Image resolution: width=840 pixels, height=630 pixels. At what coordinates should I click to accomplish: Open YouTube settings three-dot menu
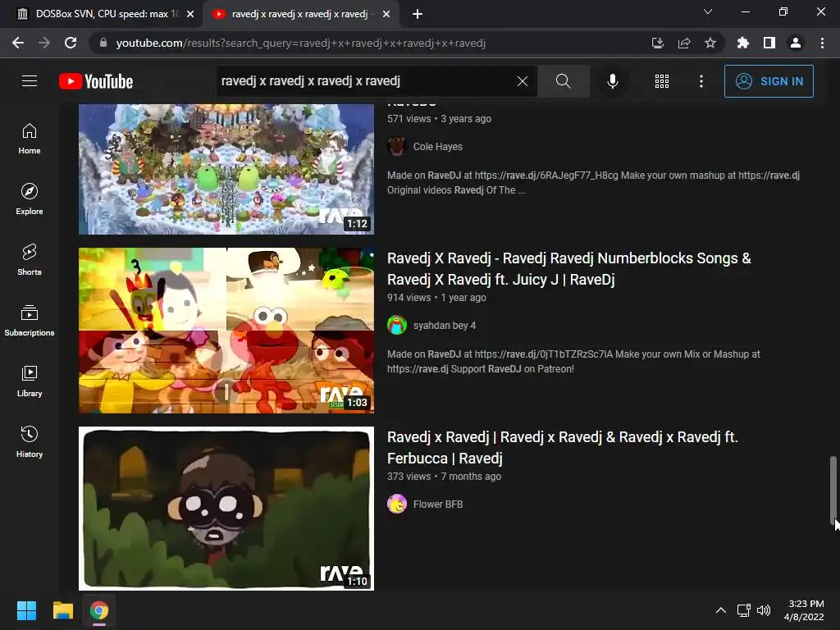pos(701,81)
